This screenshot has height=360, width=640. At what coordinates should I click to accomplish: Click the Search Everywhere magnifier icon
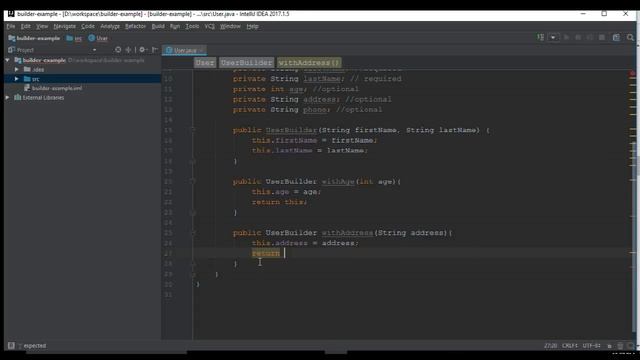coord(630,38)
